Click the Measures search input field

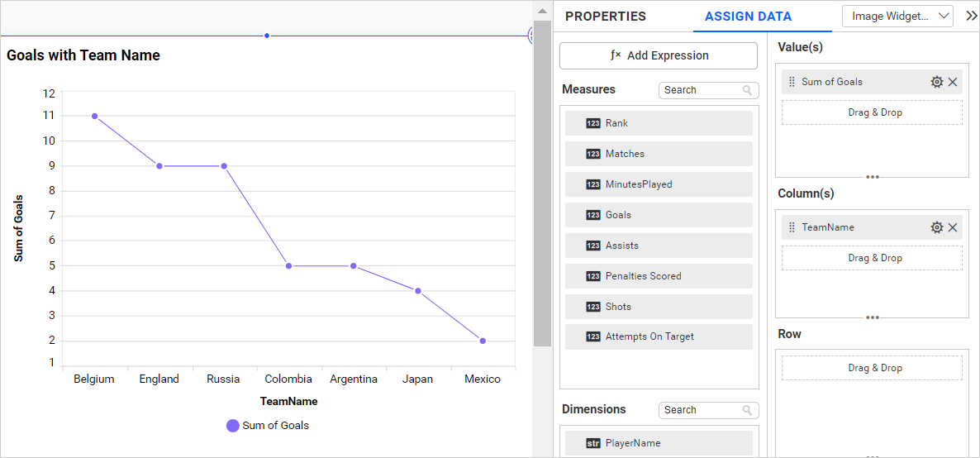701,90
